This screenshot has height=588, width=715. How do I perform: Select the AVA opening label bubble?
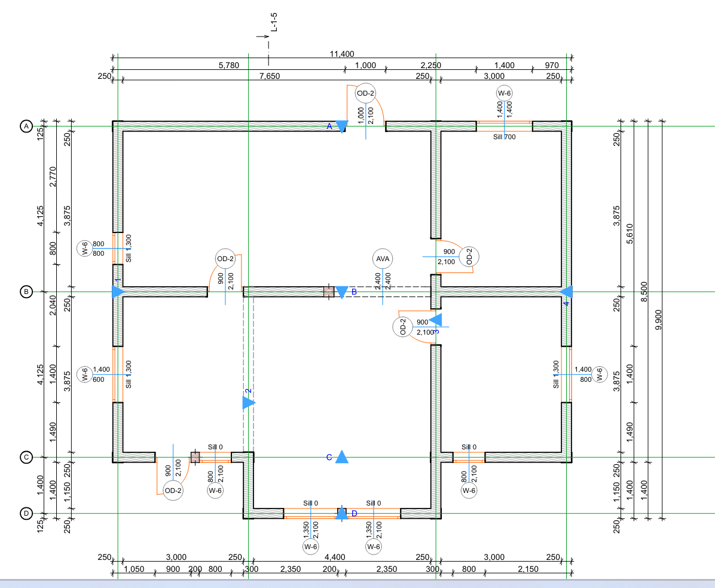[x=383, y=259]
